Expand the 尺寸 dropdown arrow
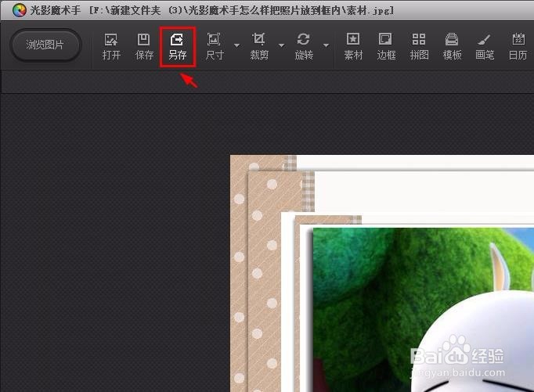 [237, 45]
